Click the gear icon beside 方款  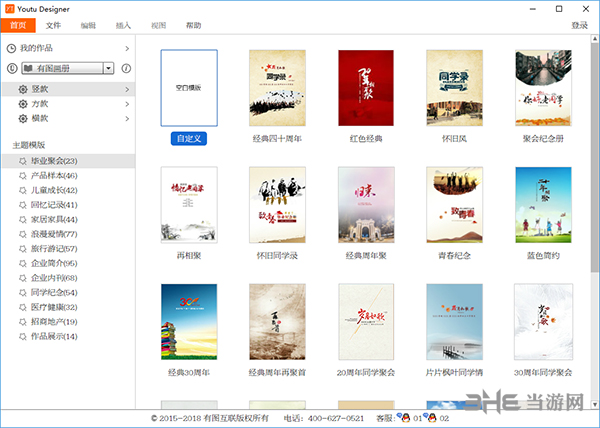pyautogui.click(x=23, y=104)
